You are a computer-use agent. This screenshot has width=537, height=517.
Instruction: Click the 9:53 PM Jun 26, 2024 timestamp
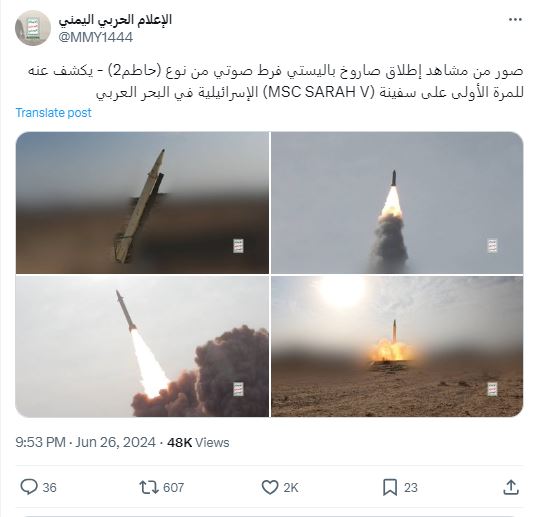(86, 442)
